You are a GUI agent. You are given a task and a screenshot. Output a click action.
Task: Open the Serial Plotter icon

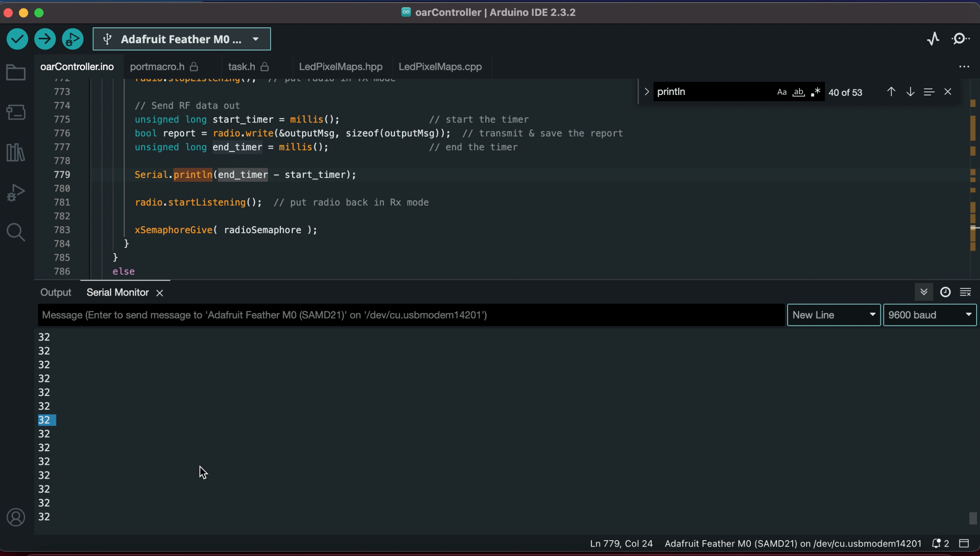point(933,39)
